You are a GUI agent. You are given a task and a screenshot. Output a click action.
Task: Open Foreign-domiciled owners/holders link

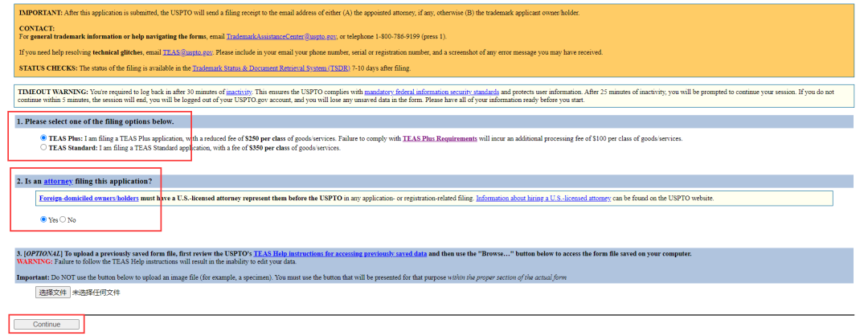(89, 199)
